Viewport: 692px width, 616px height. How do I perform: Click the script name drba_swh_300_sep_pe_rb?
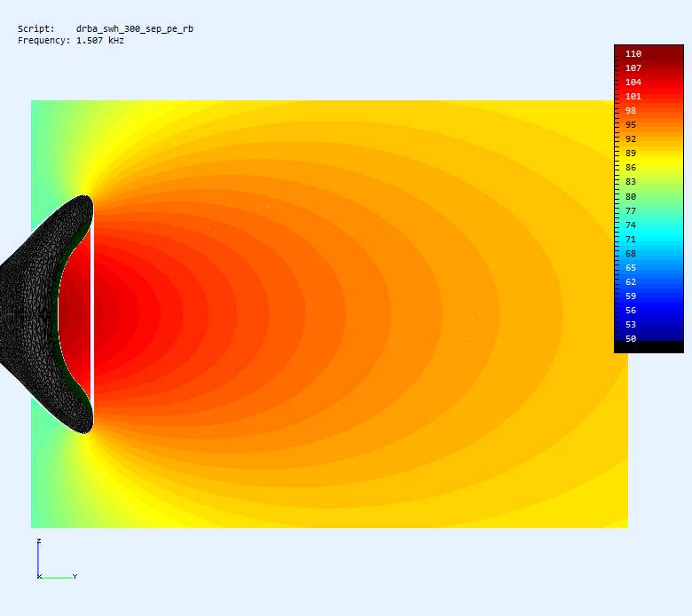click(135, 28)
